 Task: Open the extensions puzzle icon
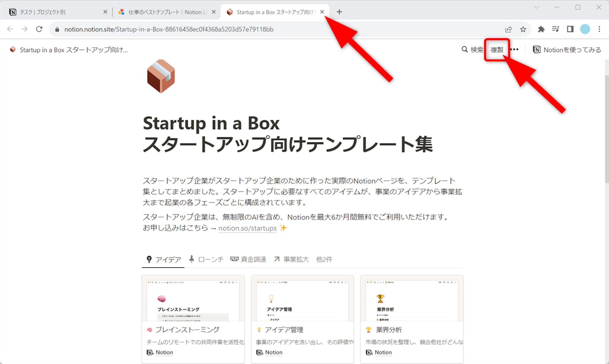[541, 29]
